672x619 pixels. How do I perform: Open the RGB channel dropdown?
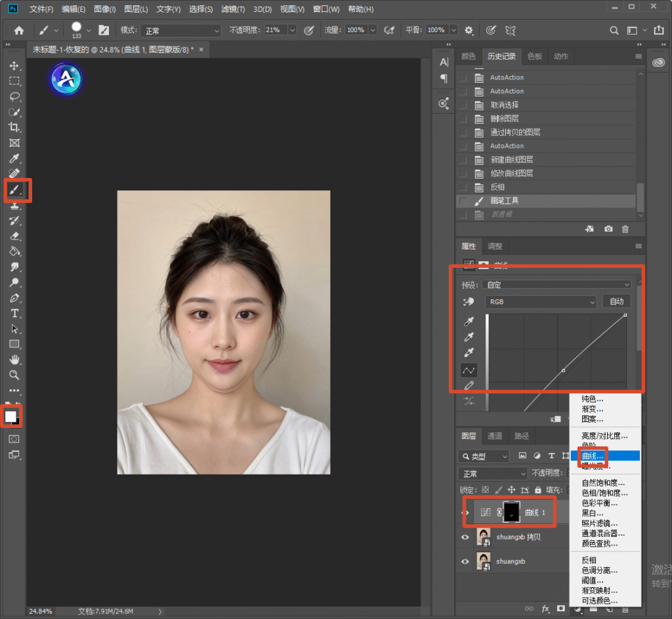tap(541, 302)
